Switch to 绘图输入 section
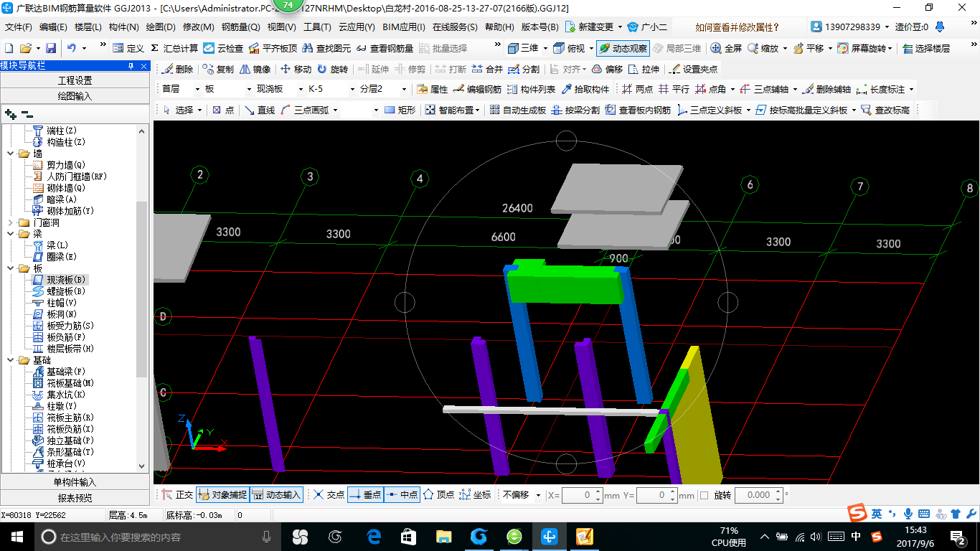The width and height of the screenshot is (980, 551). (75, 95)
